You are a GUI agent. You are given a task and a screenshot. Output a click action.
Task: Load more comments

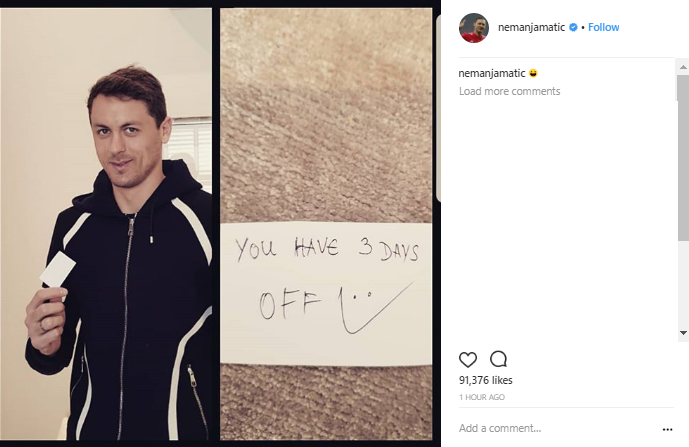(x=509, y=91)
